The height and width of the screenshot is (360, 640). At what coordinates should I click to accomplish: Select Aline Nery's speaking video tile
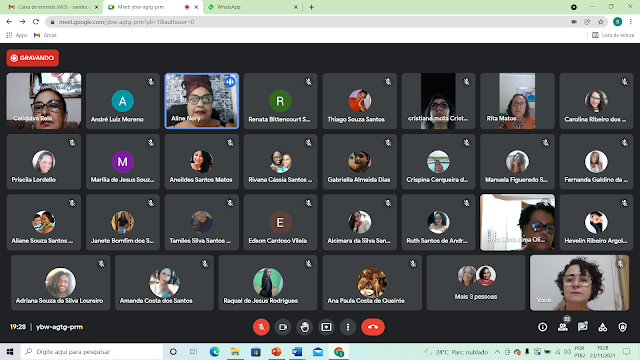tap(202, 101)
